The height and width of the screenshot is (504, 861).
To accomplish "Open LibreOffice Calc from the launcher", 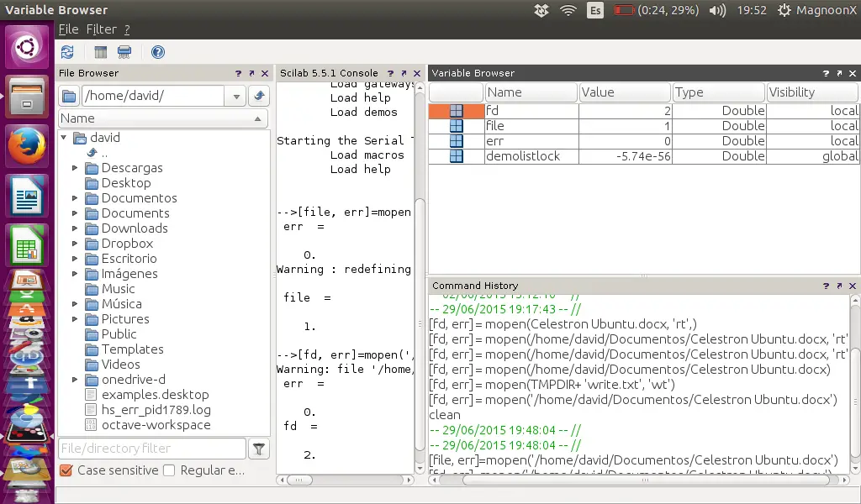I will pyautogui.click(x=26, y=245).
